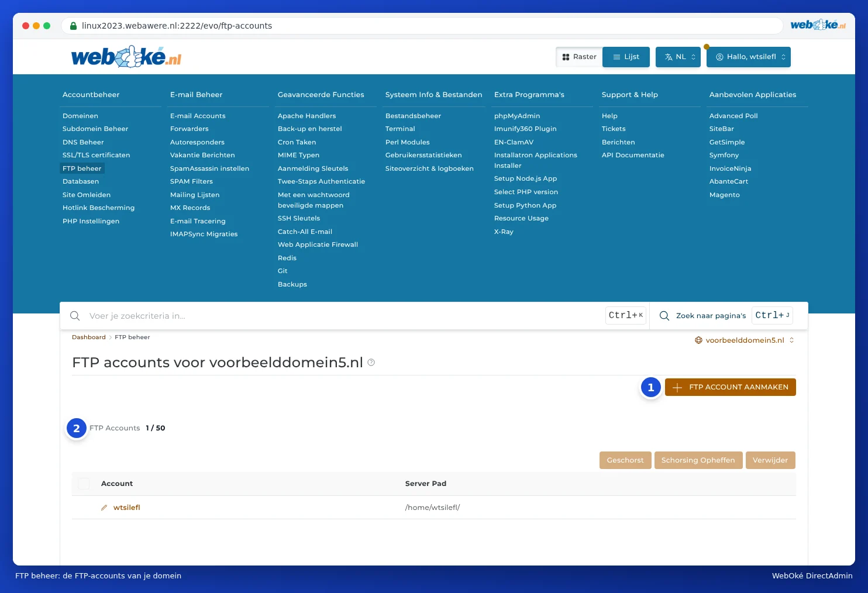Open SSL/TLS certificaten
868x593 pixels.
coord(97,155)
